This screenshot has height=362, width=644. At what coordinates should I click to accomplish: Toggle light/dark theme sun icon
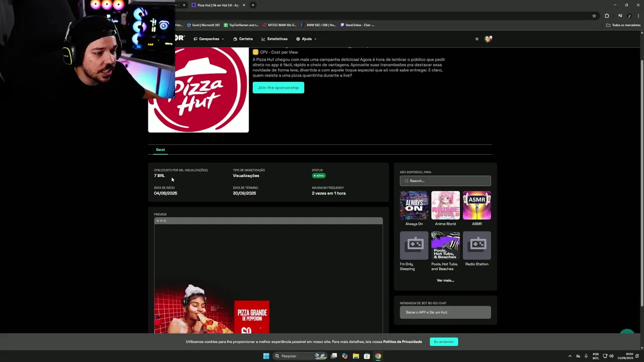click(x=477, y=39)
